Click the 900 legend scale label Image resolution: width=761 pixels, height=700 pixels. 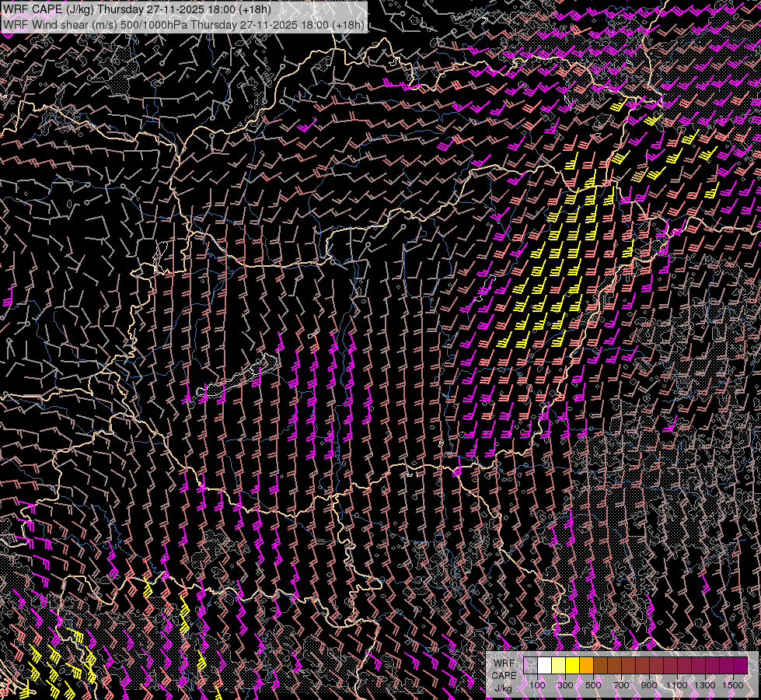click(x=649, y=685)
